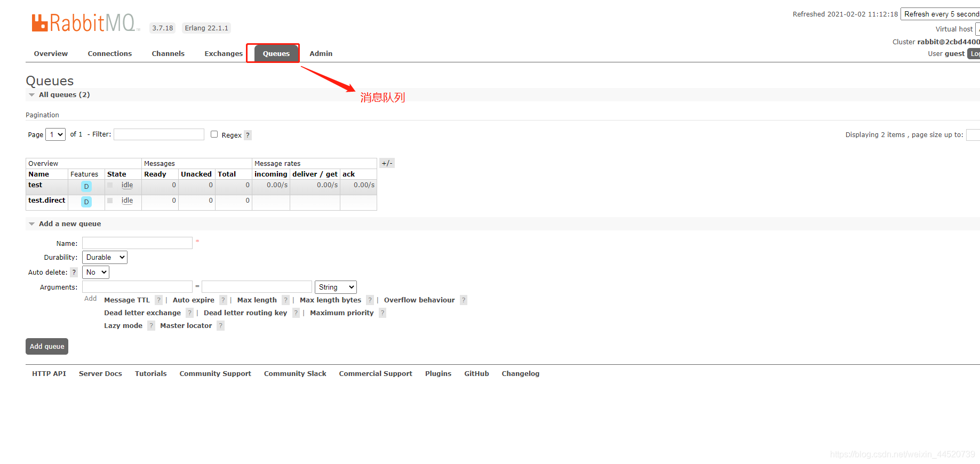Sort queues by the Ready column header

(155, 174)
